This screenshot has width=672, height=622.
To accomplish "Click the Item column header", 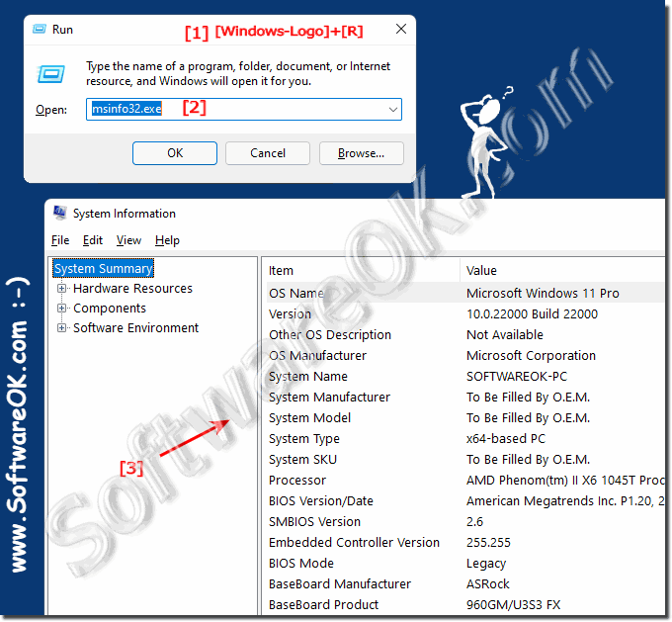I will click(361, 271).
